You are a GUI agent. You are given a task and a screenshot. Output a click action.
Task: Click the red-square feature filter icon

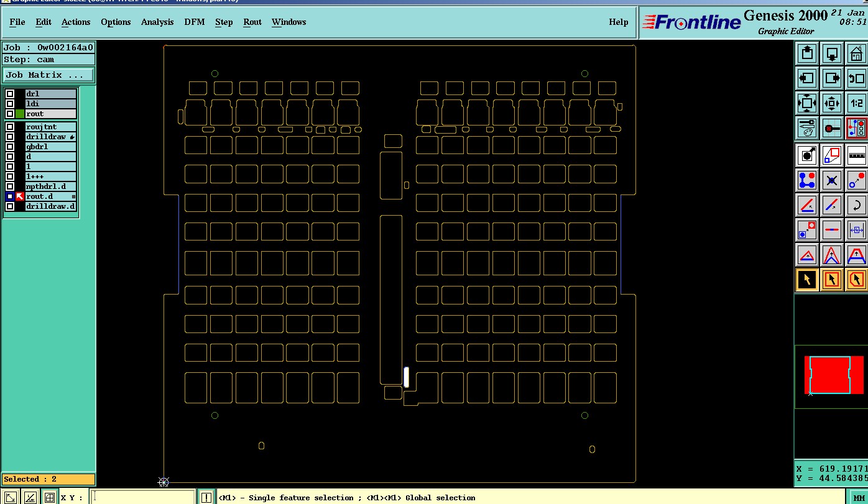click(832, 128)
